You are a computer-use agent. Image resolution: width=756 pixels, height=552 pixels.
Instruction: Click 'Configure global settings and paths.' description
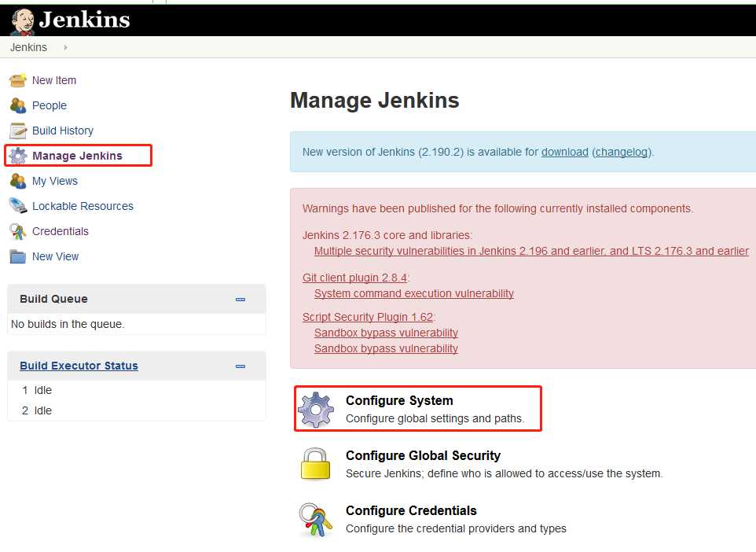pyautogui.click(x=435, y=418)
